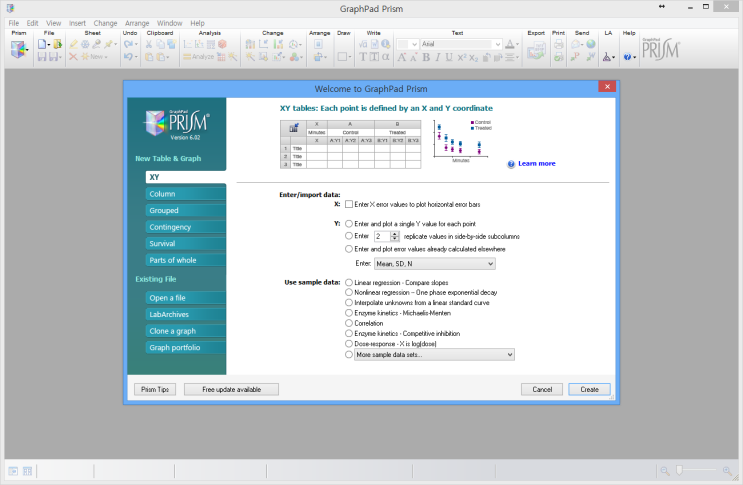Open More sample data sets dropdown

pos(434,354)
